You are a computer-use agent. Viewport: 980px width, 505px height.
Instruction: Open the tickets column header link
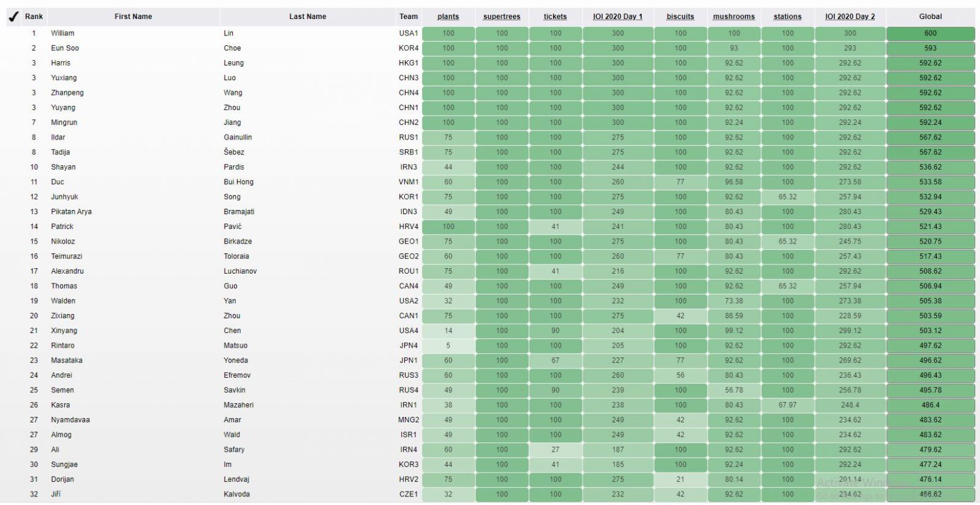pos(555,17)
